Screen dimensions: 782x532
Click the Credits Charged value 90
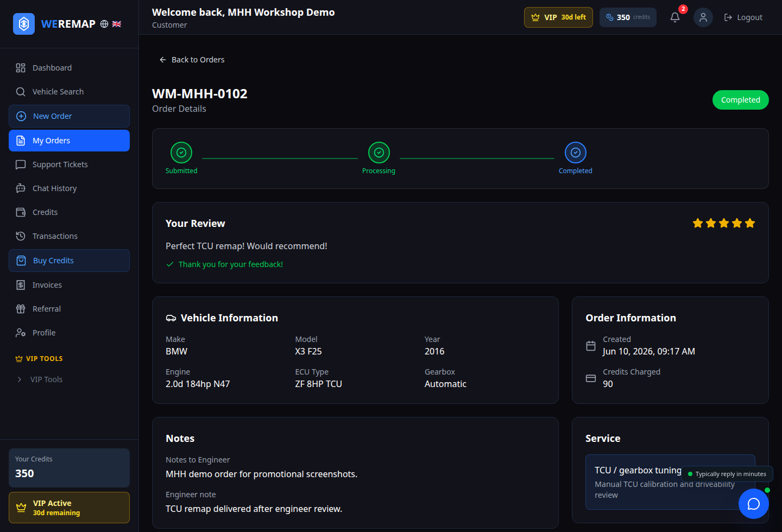(608, 384)
